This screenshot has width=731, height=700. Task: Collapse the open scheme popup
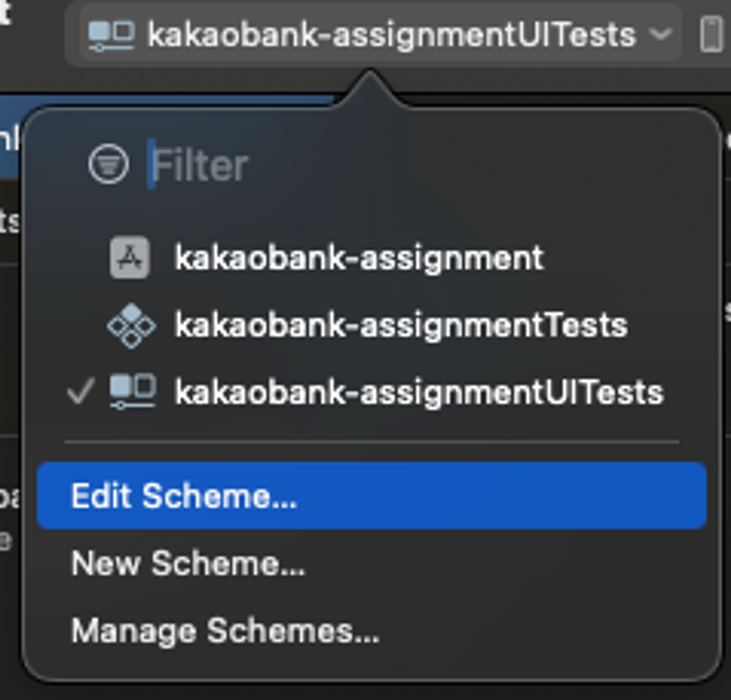point(365,34)
